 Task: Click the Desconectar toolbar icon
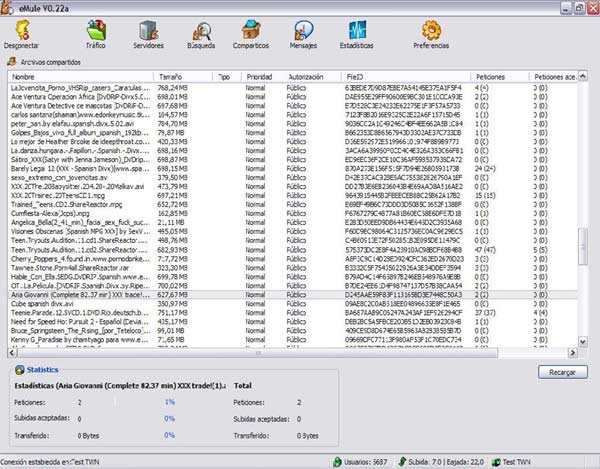[23, 30]
